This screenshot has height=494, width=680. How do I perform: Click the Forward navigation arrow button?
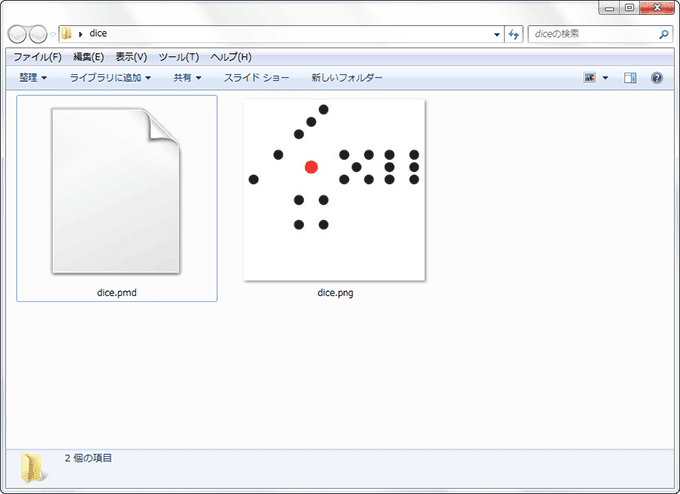(x=38, y=34)
